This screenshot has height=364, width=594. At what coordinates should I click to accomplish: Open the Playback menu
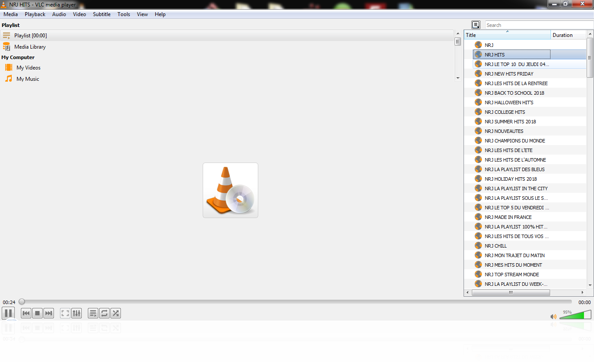35,14
